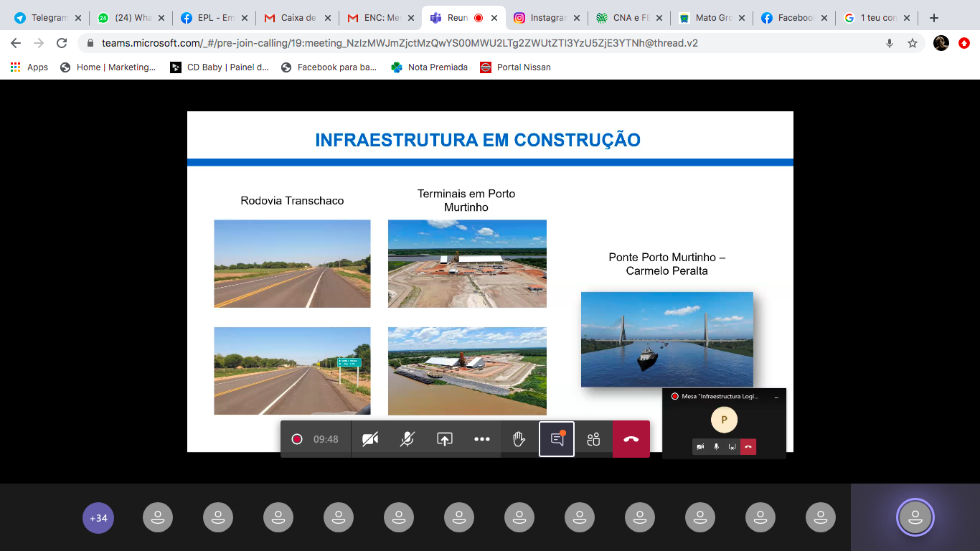Viewport: 980px width, 551px height.
Task: Open more actions ellipsis menu
Action: point(482,439)
